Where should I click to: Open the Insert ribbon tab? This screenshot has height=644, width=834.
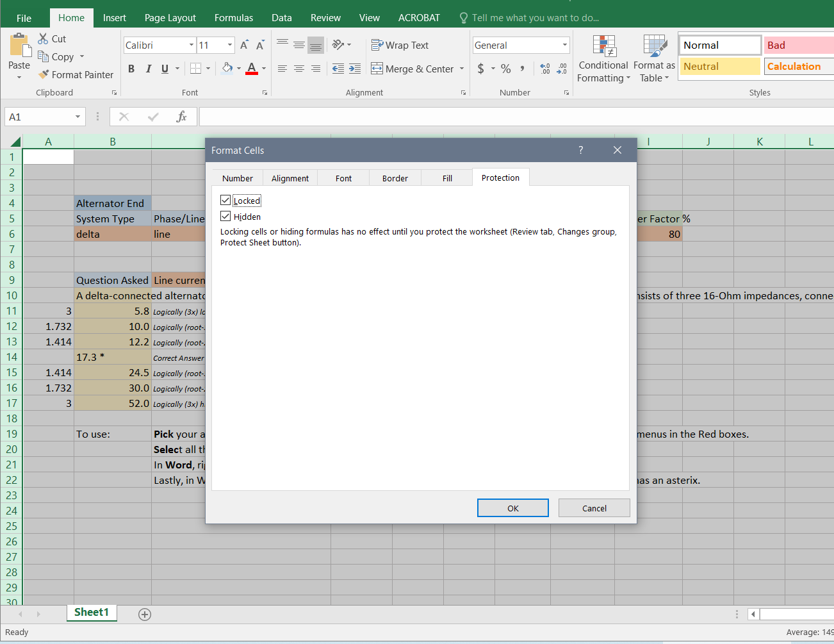(115, 18)
